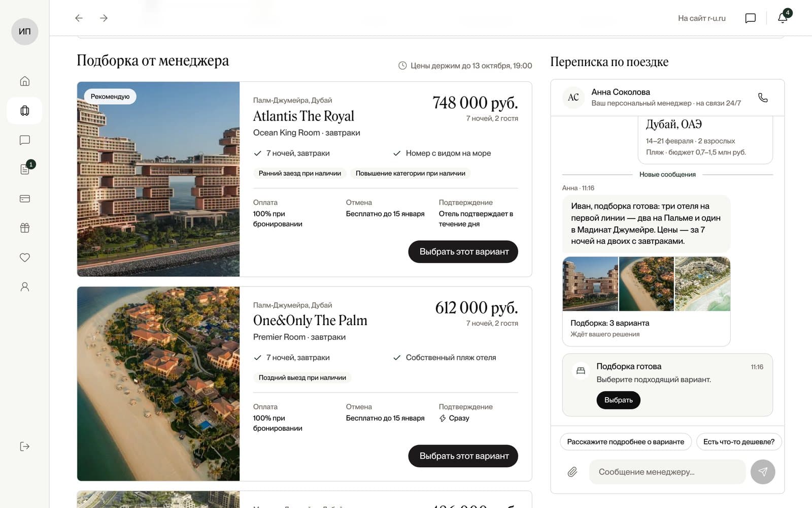This screenshot has width=812, height=508.
Task: Click the One&Only The Palm hotel title
Action: [x=310, y=321]
